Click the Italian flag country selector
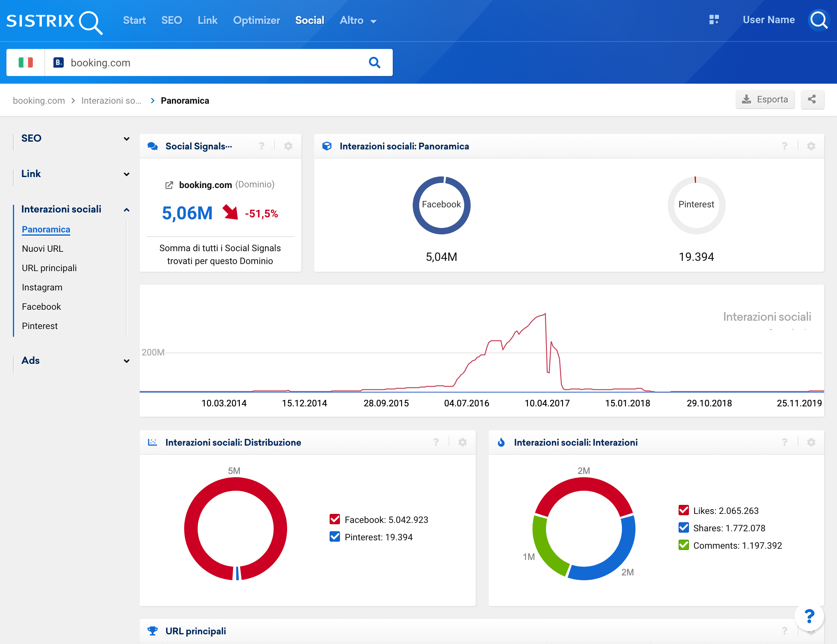This screenshot has height=644, width=837. click(26, 62)
